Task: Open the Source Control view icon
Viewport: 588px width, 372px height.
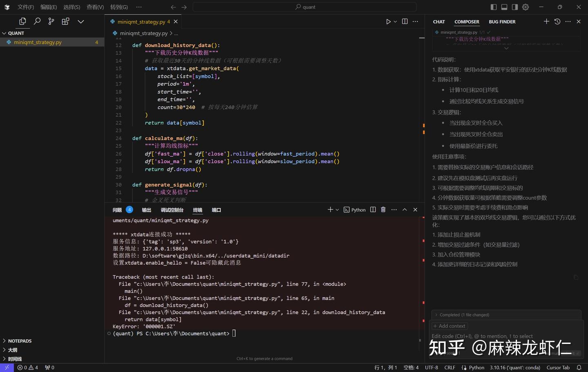Action: click(51, 21)
